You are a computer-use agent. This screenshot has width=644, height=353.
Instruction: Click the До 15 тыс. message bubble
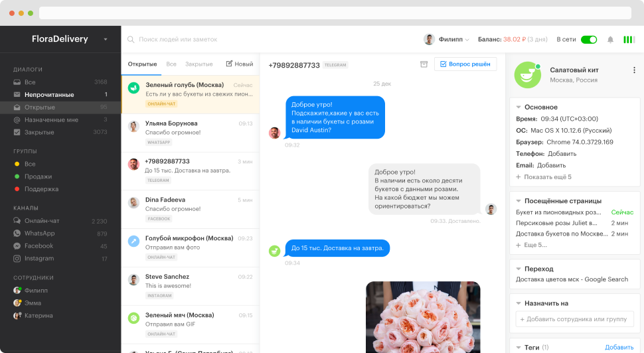point(337,248)
